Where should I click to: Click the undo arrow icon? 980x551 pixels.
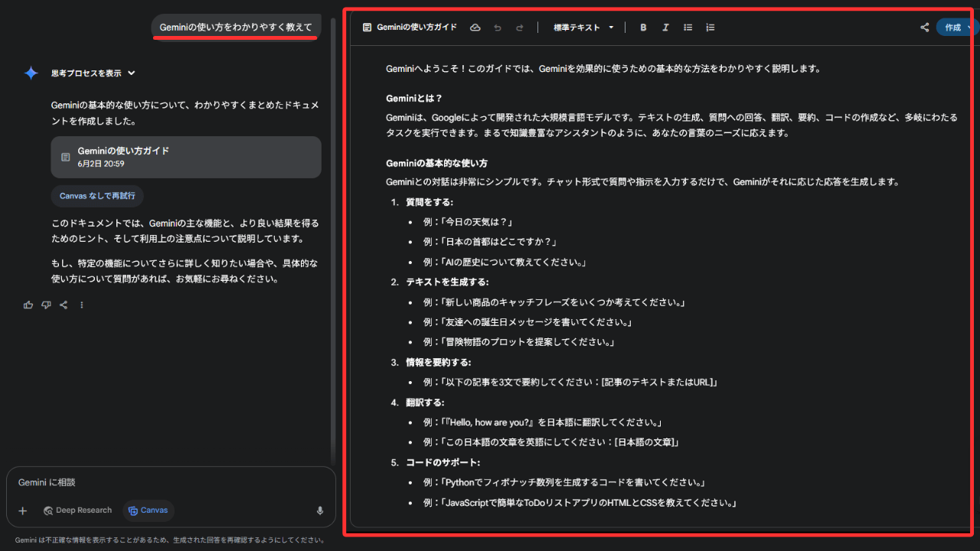pyautogui.click(x=498, y=28)
